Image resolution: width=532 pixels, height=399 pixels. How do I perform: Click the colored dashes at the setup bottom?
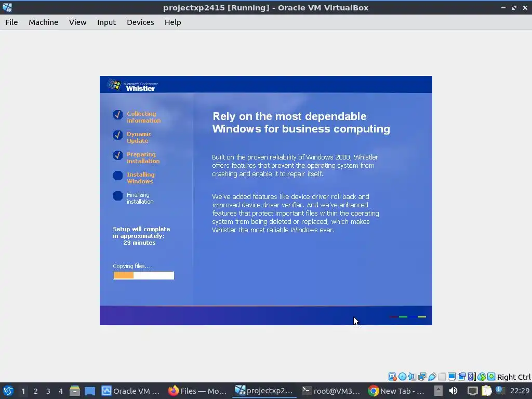click(407, 317)
